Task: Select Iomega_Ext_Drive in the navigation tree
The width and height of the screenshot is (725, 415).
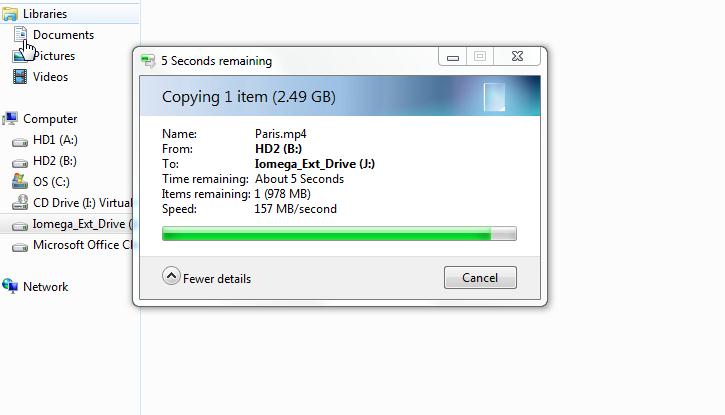Action: click(x=79, y=224)
